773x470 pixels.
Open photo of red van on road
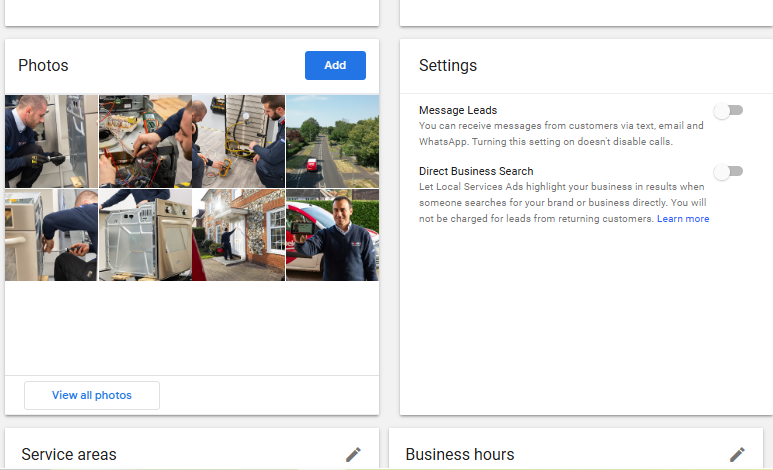[332, 141]
